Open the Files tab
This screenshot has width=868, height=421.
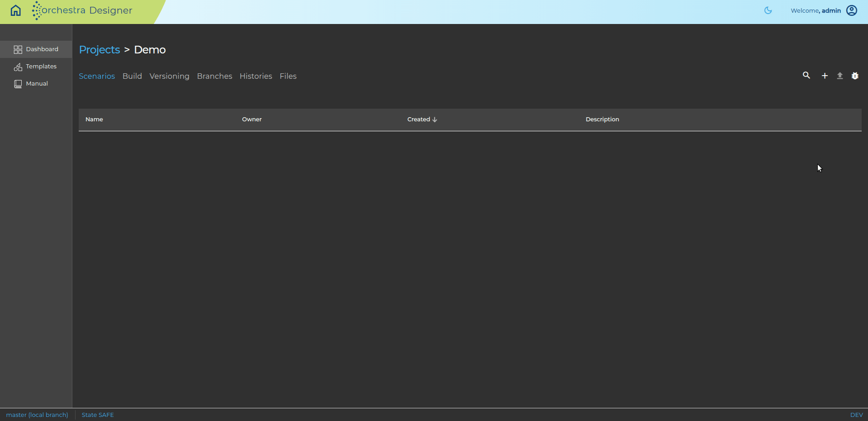[288, 76]
